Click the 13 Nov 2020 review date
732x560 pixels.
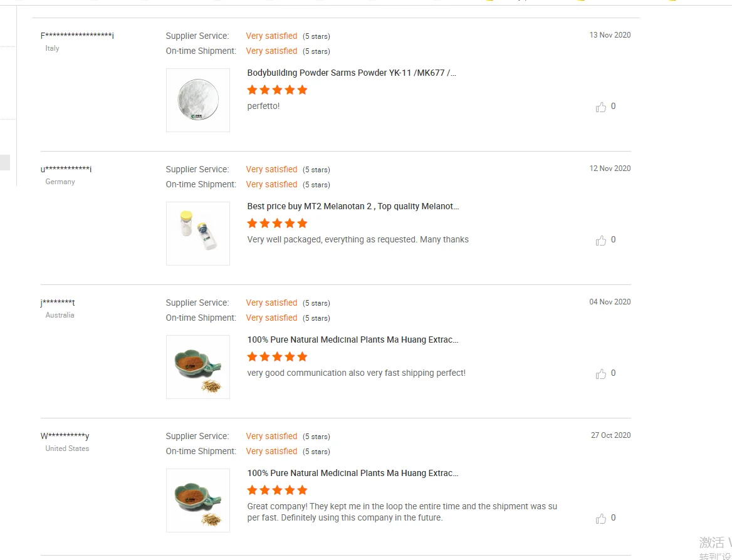point(610,35)
